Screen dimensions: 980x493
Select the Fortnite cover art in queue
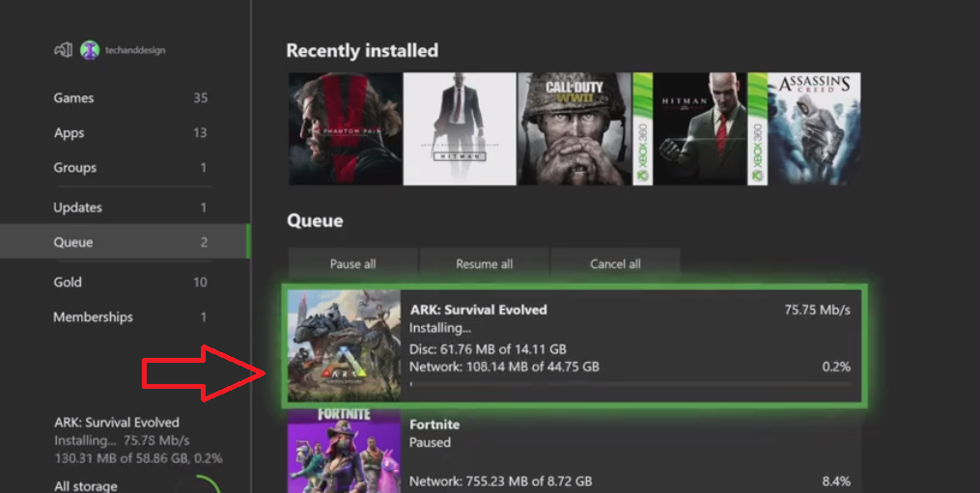[x=344, y=451]
